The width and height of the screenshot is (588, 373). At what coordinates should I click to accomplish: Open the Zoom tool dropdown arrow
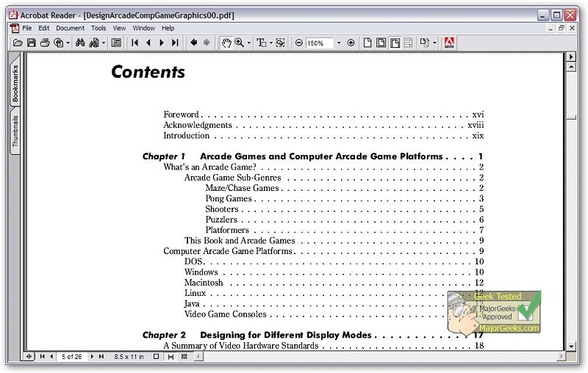coord(248,43)
